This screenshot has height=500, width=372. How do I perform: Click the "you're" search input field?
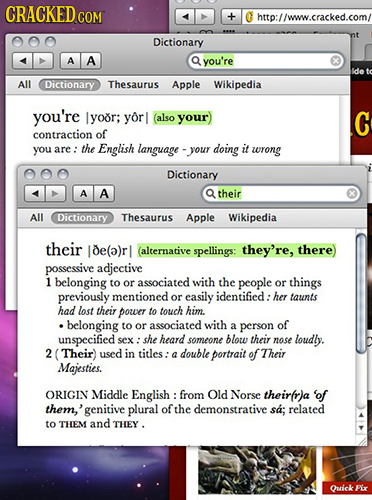pos(266,61)
